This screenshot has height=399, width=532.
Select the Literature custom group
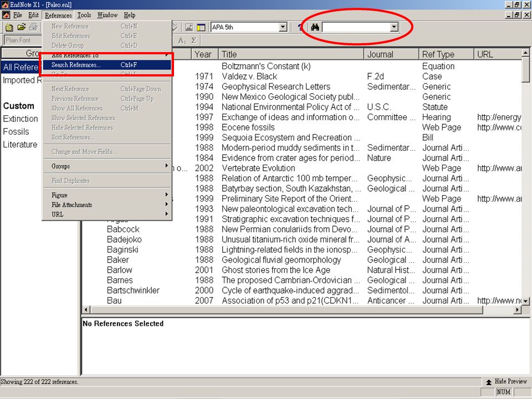[x=20, y=145]
